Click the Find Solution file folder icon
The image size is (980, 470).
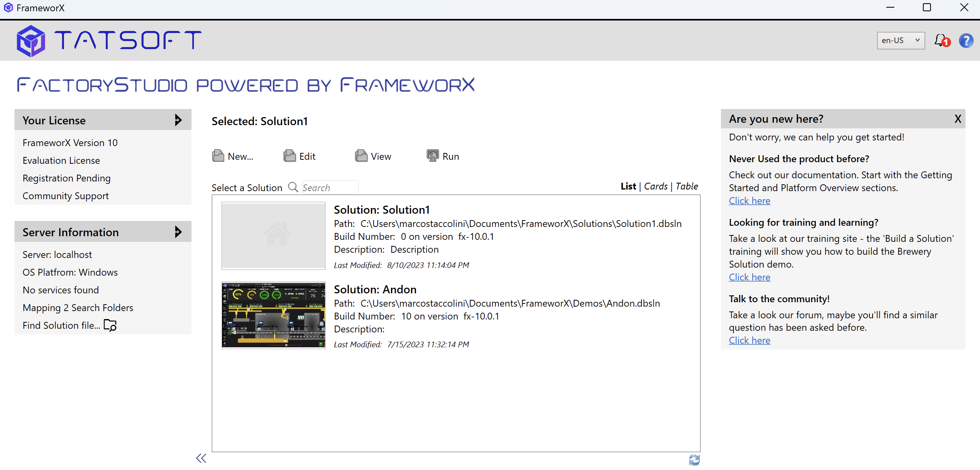point(110,325)
